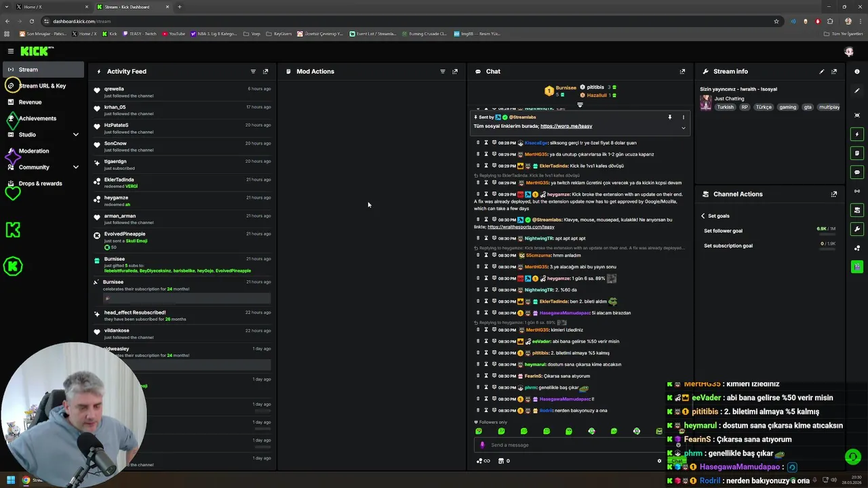
Task: Edit stream info with the pencil icon
Action: (822, 71)
